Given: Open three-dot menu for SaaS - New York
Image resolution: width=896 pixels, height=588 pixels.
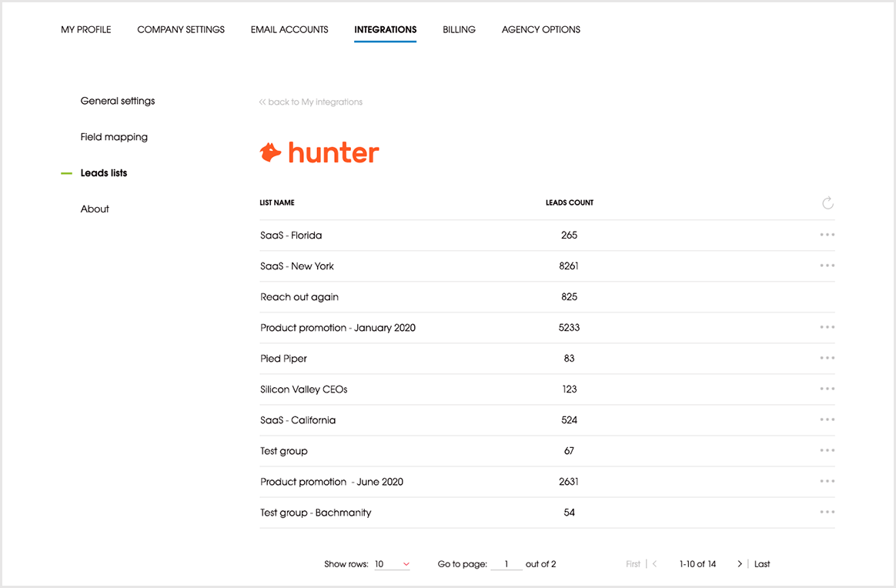Looking at the screenshot, I should pos(827,266).
